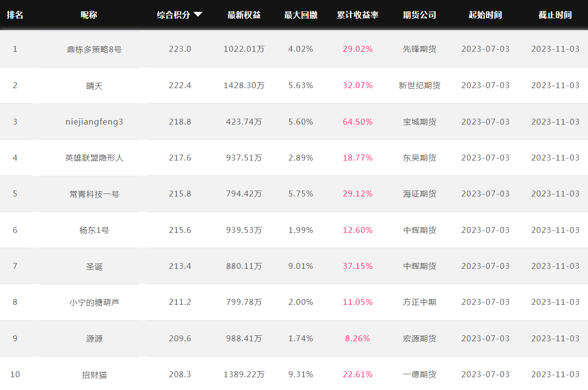588x390 pixels.
Task: Open nickname 圣诞
Action: pos(94,266)
